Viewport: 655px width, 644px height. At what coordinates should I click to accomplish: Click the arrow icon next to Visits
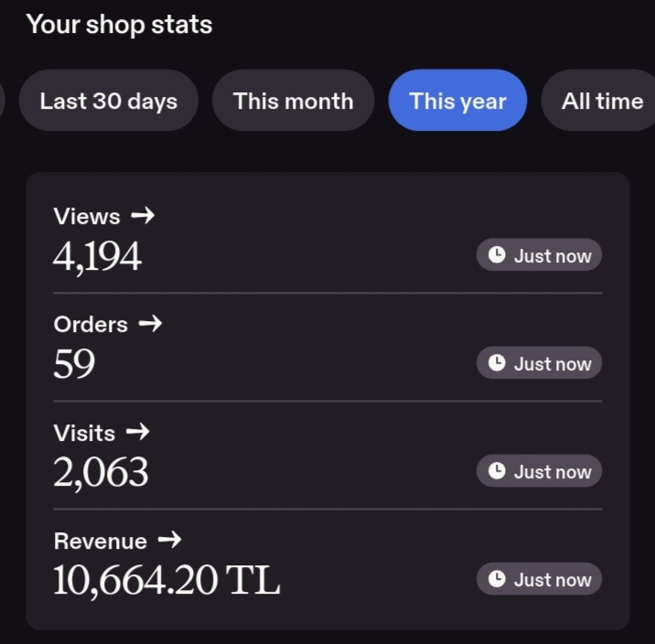point(137,432)
